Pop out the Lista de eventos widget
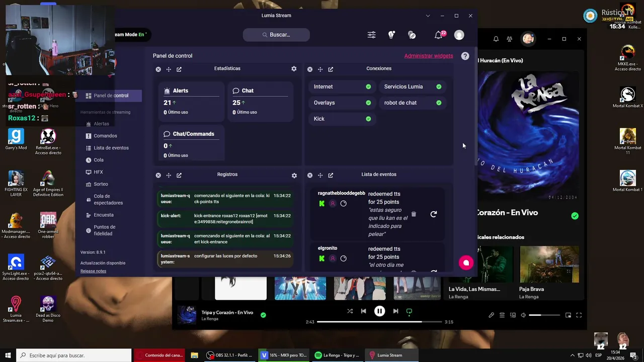Screen dimensions: 644x362 pyautogui.click(x=331, y=175)
